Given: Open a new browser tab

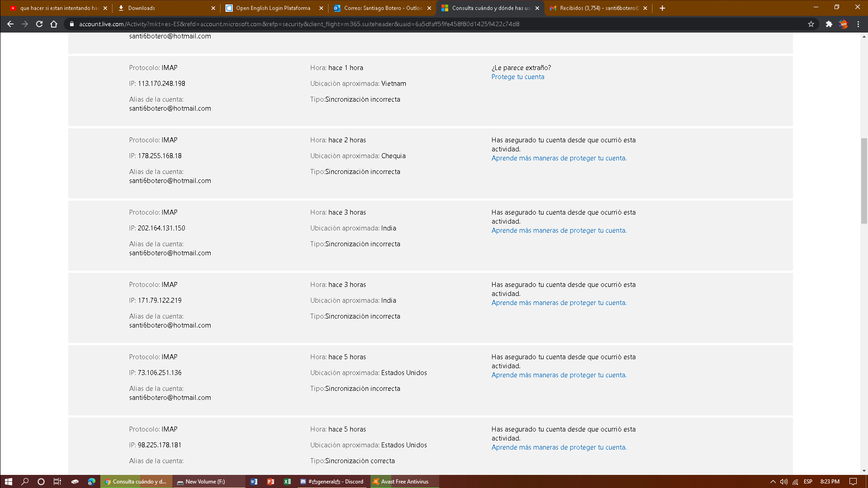Looking at the screenshot, I should tap(662, 8).
